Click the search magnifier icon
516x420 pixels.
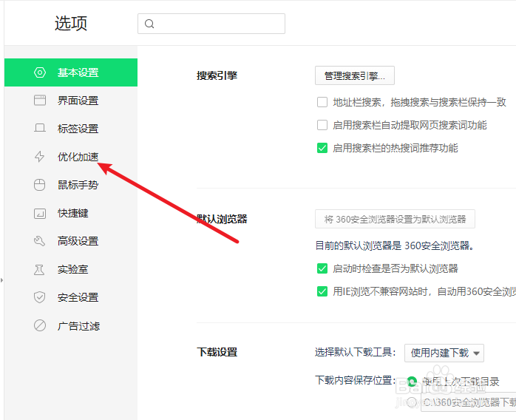149,24
